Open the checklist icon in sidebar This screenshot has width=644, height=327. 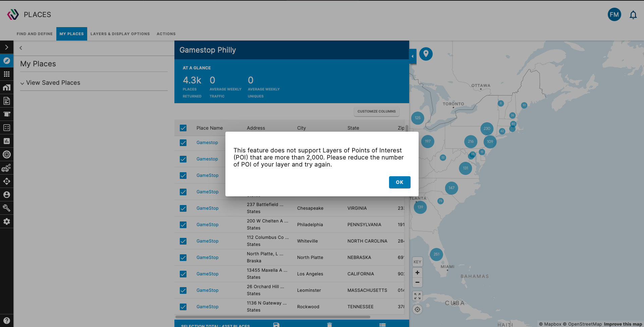[7, 128]
